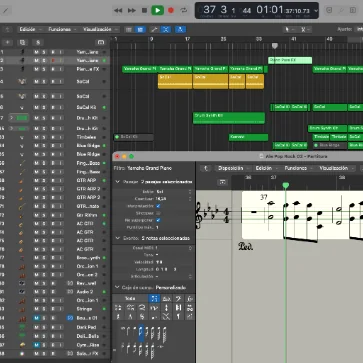Screen dimensions: 363x363
Task: Click the Timbales track instrument icon
Action: click(x=22, y=137)
